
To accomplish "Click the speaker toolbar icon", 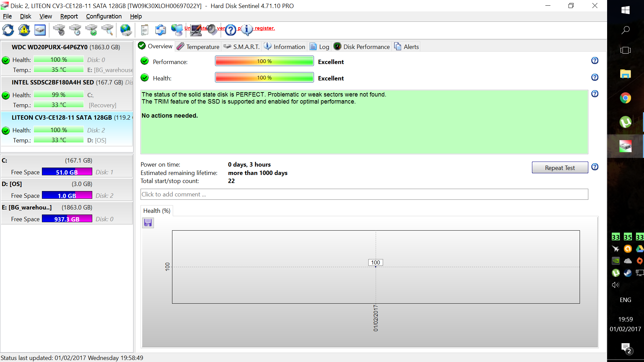I will tap(212, 30).
